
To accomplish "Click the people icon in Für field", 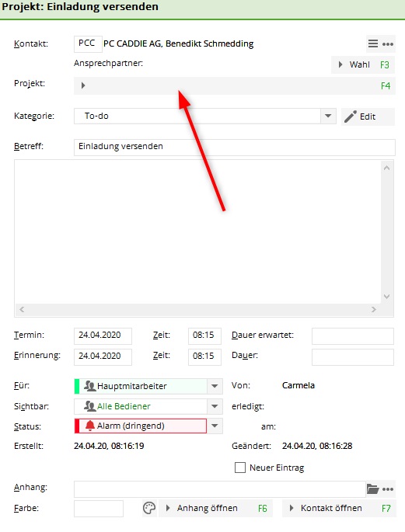I will (89, 386).
